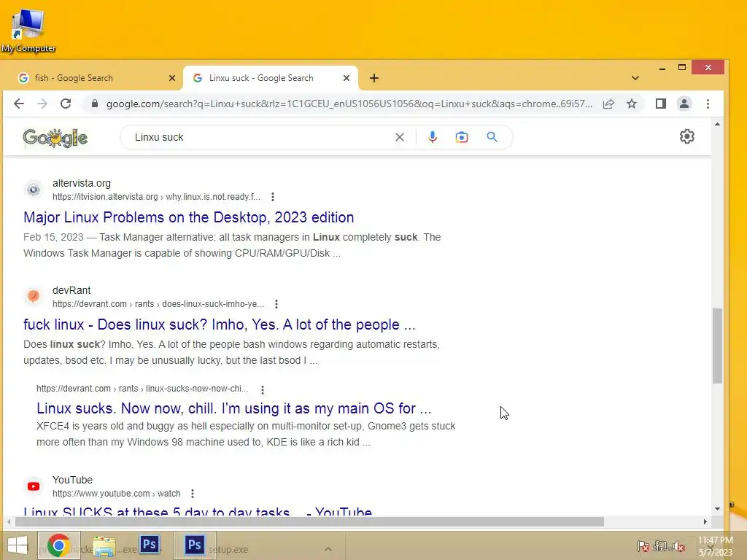Open Does linux suck? Imho, Yes link

point(219,324)
